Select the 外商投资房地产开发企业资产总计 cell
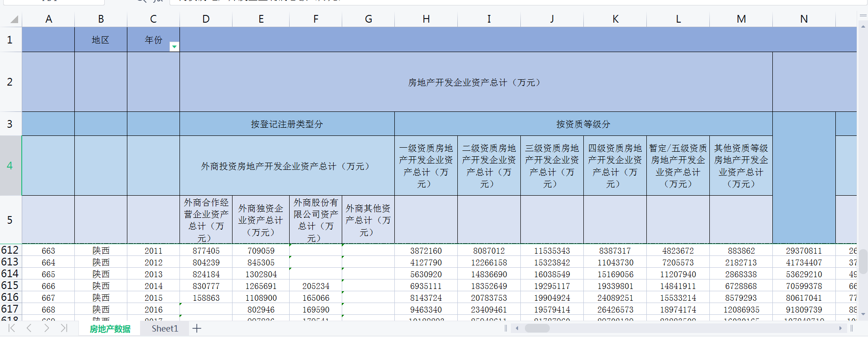Screen dimensions: 868x337 287,166
